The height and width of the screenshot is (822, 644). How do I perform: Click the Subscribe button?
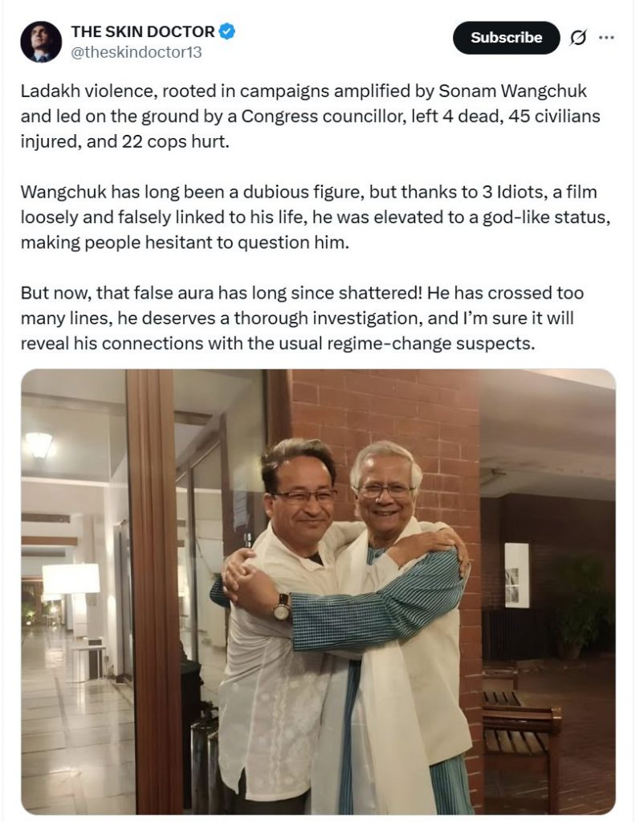point(506,38)
